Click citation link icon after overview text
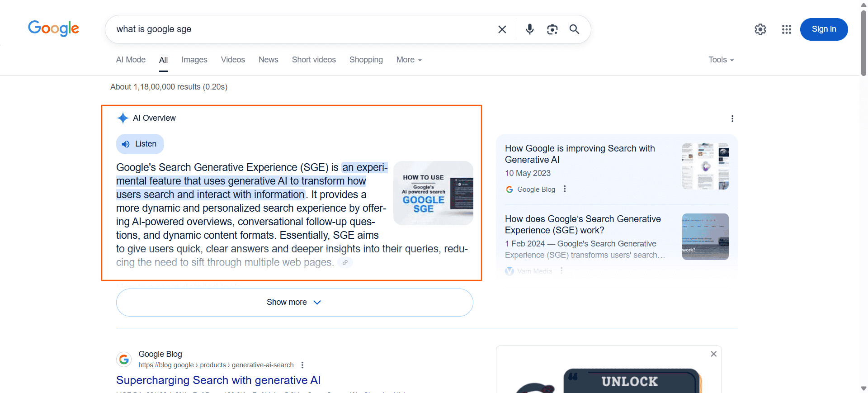Image resolution: width=868 pixels, height=393 pixels. coord(345,262)
